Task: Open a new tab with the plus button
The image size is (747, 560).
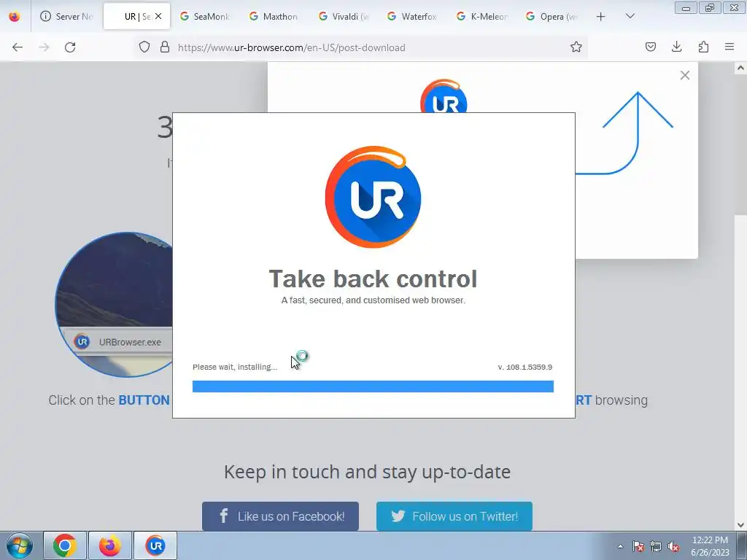Action: click(x=601, y=17)
